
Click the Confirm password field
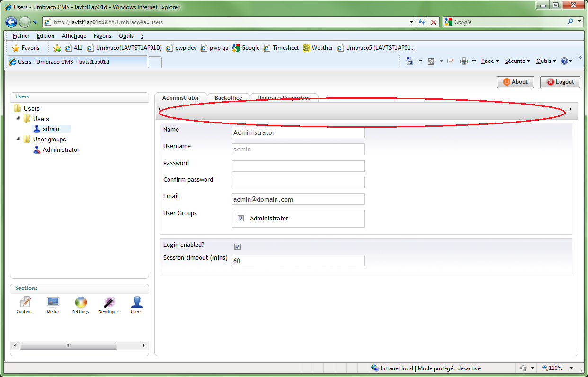click(298, 183)
